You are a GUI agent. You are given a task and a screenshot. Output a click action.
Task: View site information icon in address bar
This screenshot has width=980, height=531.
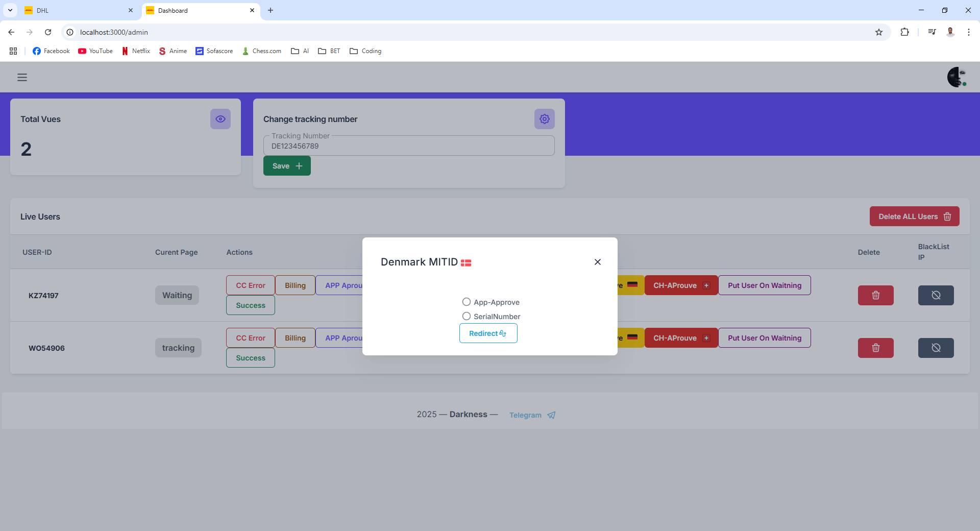pyautogui.click(x=70, y=32)
